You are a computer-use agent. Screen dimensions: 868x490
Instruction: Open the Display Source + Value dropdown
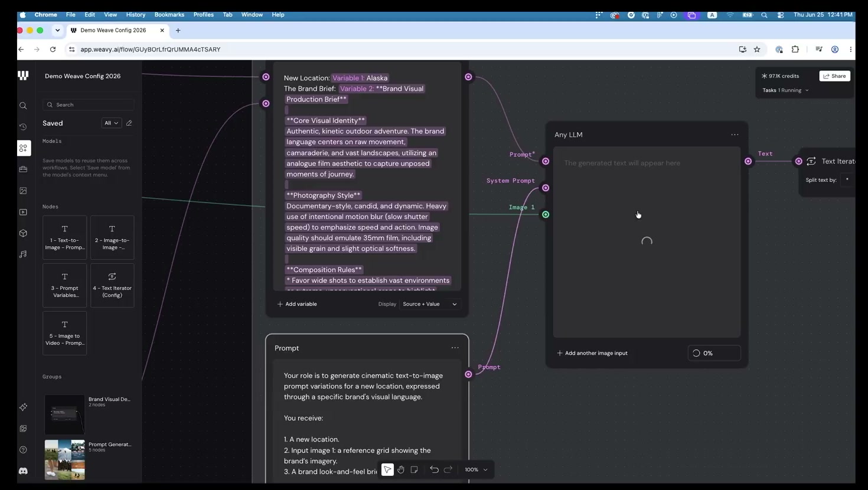pyautogui.click(x=429, y=304)
